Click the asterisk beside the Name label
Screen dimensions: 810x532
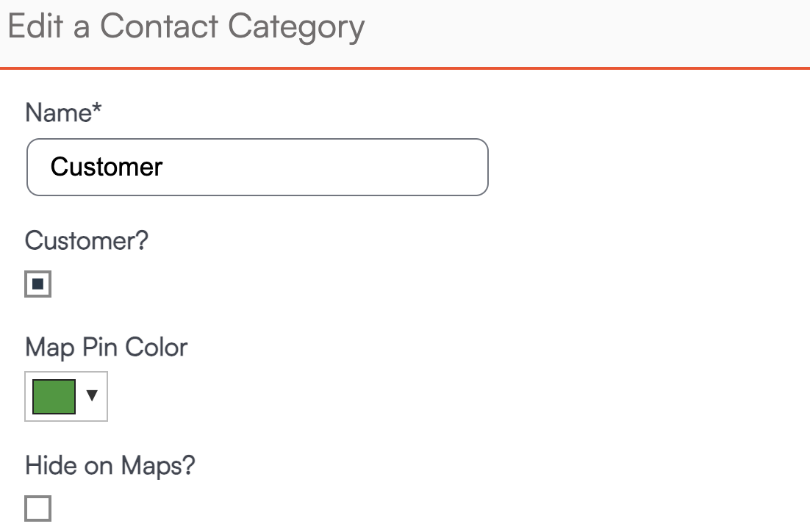98,110
